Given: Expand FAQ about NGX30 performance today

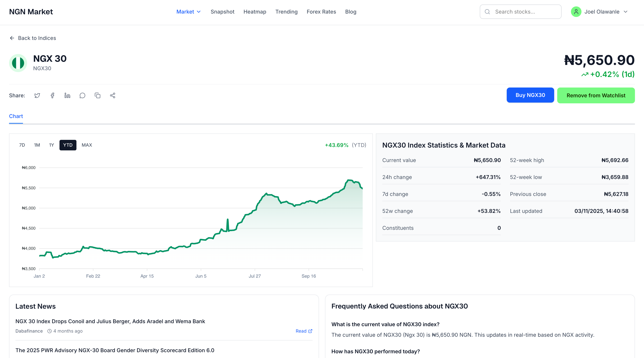Looking at the screenshot, I should [375, 351].
